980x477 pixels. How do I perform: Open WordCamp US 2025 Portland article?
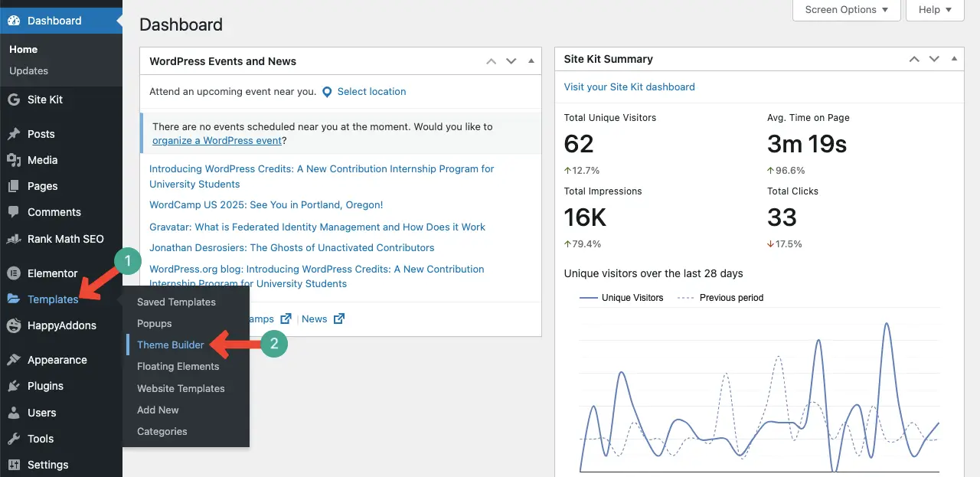266,204
